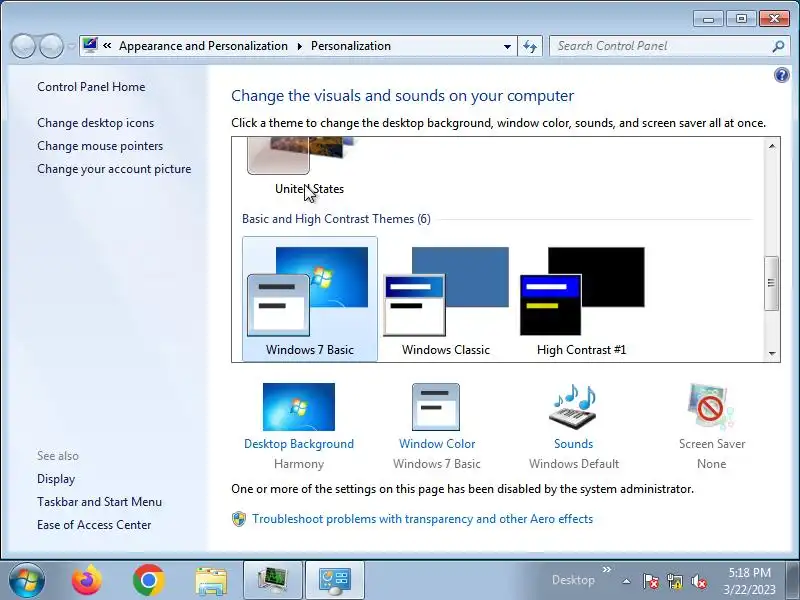Viewport: 800px width, 600px height.
Task: Open the address bar dropdown arrow
Action: pos(507,46)
